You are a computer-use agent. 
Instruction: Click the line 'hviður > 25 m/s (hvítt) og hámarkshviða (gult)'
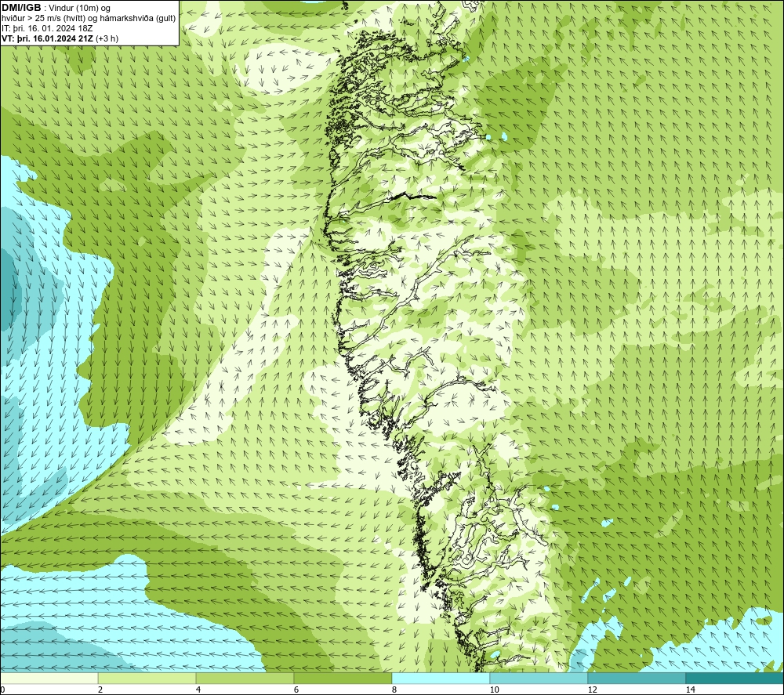(x=89, y=18)
